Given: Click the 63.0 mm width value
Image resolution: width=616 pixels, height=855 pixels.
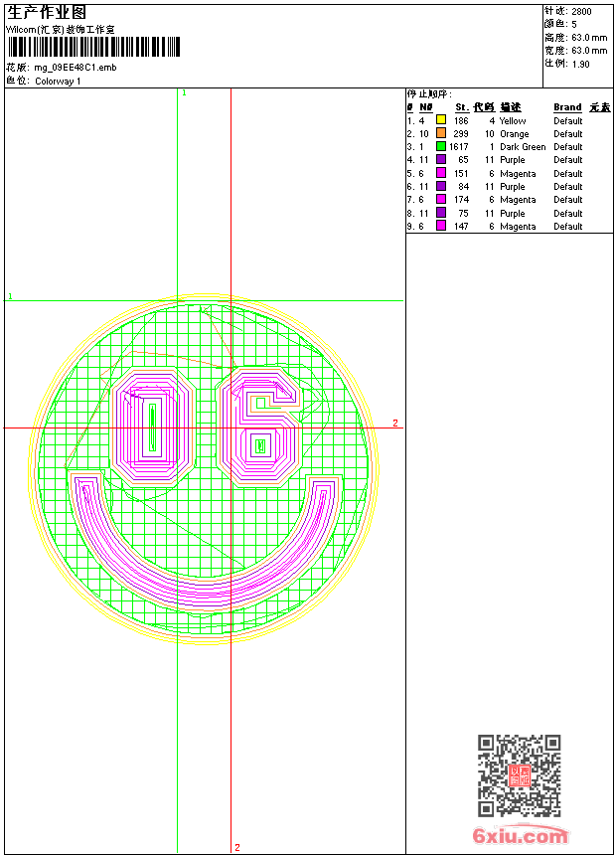Looking at the screenshot, I should (589, 51).
